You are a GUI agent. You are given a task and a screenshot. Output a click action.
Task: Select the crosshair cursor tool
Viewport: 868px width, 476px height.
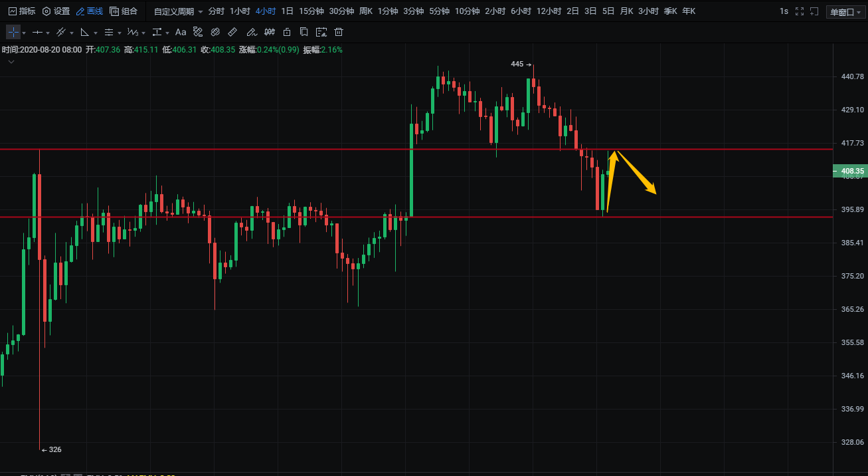[x=13, y=32]
